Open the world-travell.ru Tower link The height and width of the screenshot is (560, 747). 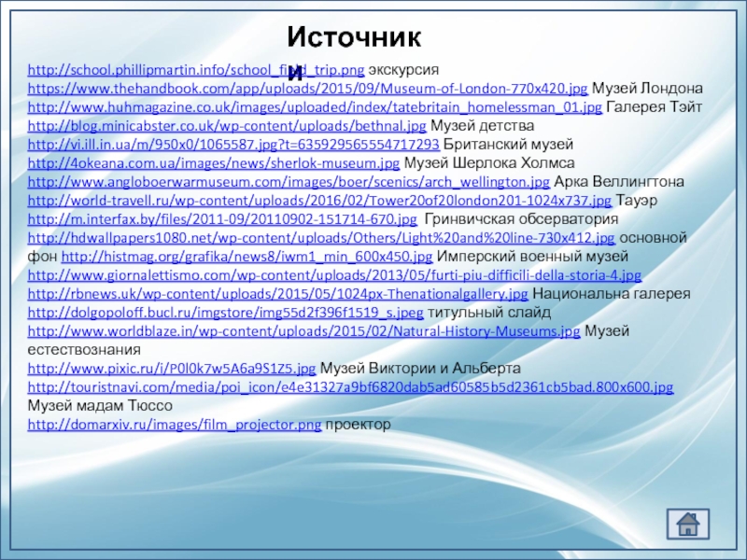tap(319, 201)
